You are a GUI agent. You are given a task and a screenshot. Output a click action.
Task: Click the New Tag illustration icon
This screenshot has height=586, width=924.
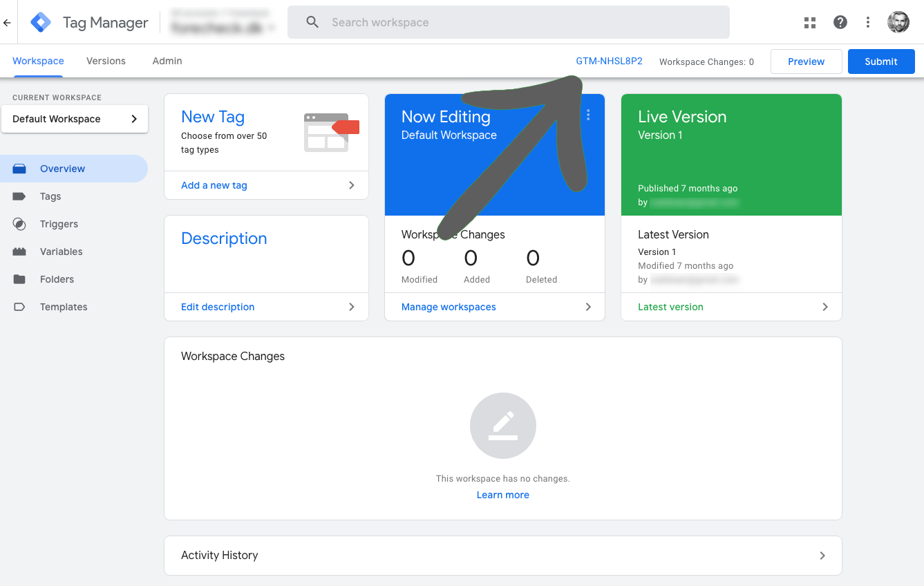click(332, 132)
